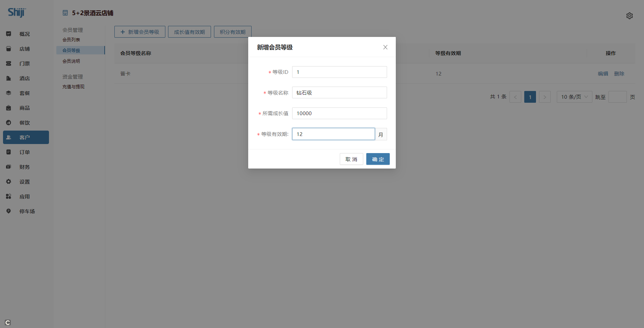The image size is (644, 328).
Task: Focus the 等级有效期 input field
Action: click(333, 134)
